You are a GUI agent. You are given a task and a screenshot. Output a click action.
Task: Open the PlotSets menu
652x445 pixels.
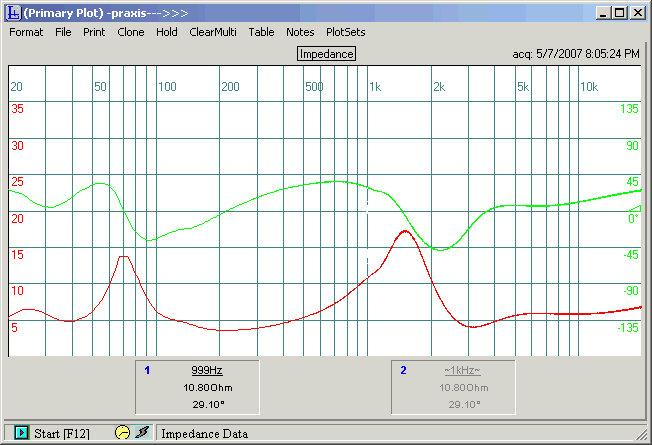coord(346,32)
